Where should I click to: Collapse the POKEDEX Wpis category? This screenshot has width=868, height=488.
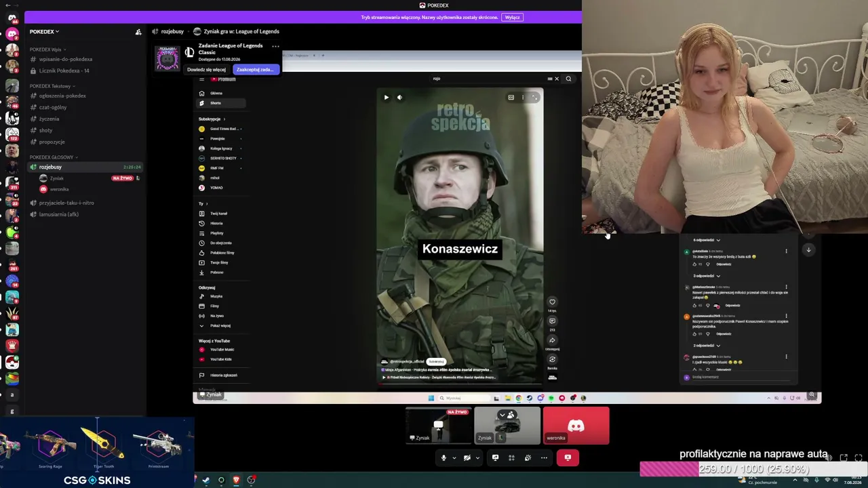[x=47, y=49]
